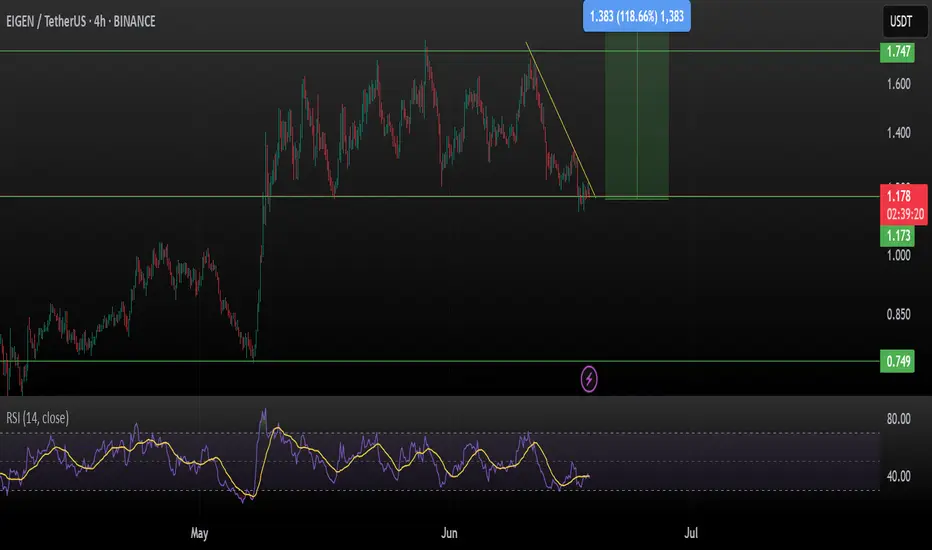Click the 0.749 support price label

click(898, 362)
